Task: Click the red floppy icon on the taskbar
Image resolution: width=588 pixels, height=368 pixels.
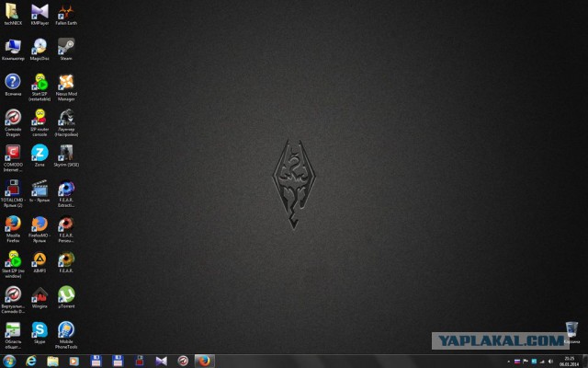Action: click(140, 361)
